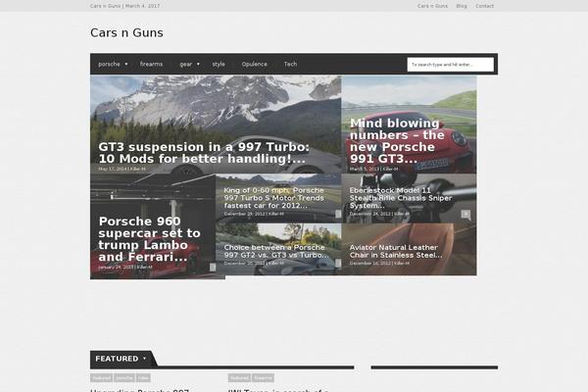The image size is (588, 392).
Task: Open the Opulence menu item
Action: point(254,64)
